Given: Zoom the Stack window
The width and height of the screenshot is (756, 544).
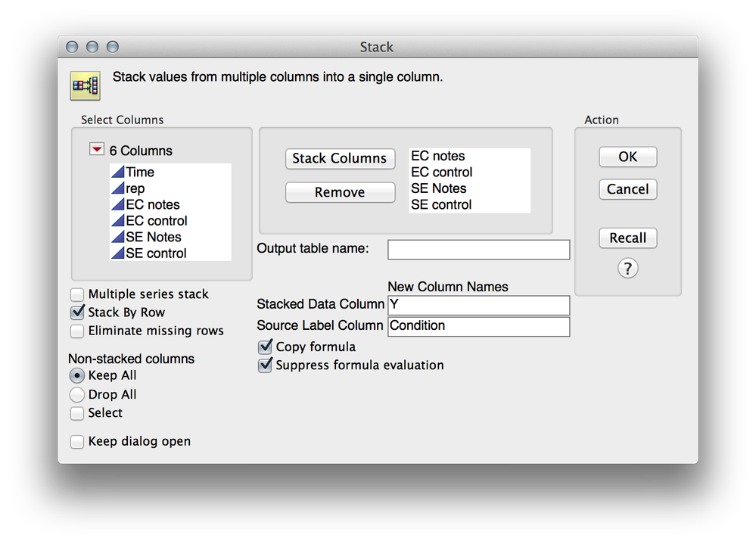Looking at the screenshot, I should [112, 47].
